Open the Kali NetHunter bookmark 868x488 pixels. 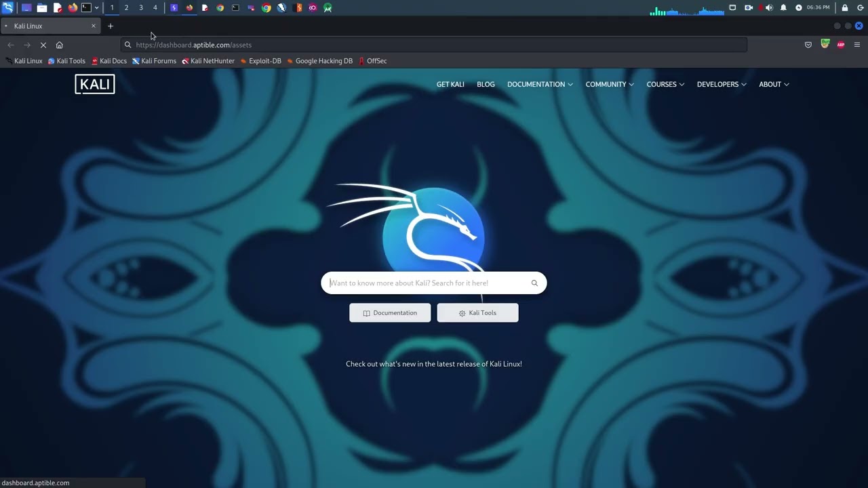point(208,61)
